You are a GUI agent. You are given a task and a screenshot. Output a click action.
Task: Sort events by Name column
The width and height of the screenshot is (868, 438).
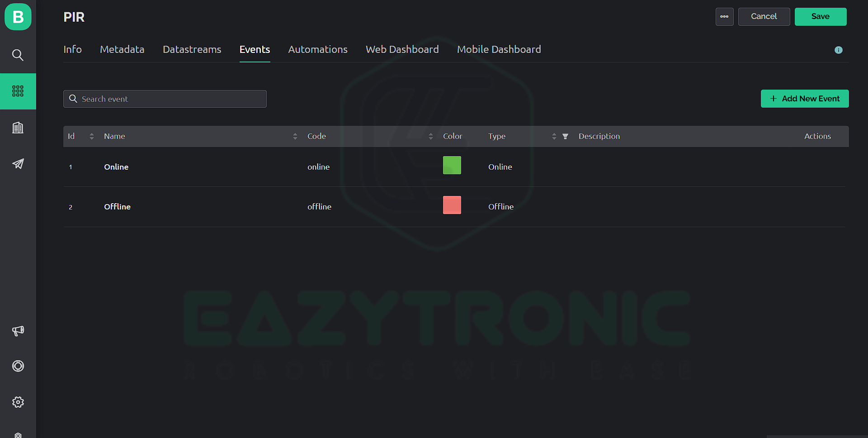(x=295, y=137)
